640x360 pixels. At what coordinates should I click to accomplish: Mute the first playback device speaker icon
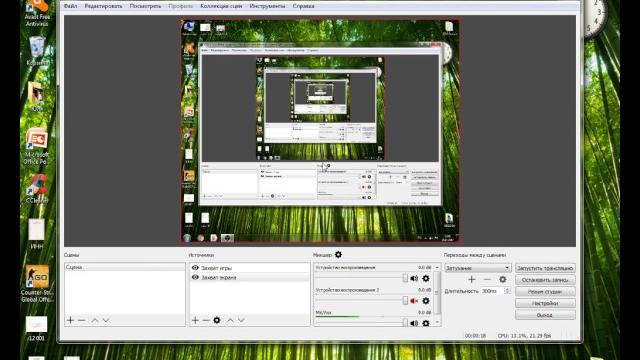click(414, 278)
